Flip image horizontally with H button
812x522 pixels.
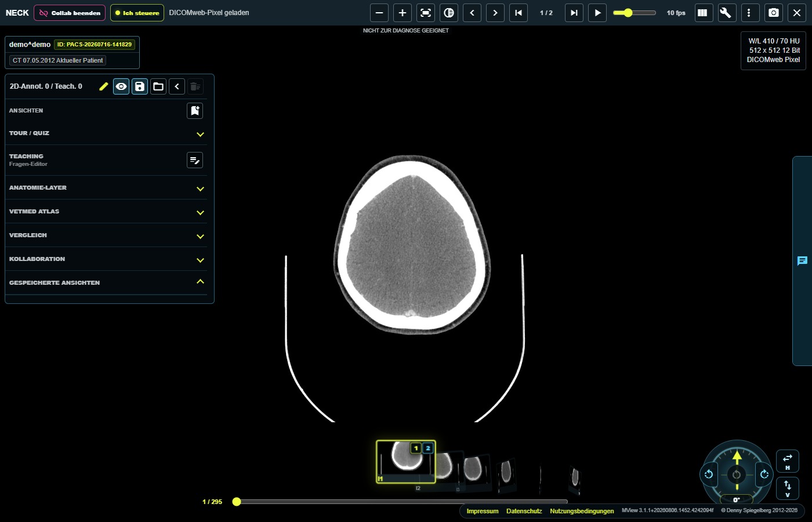(x=788, y=461)
